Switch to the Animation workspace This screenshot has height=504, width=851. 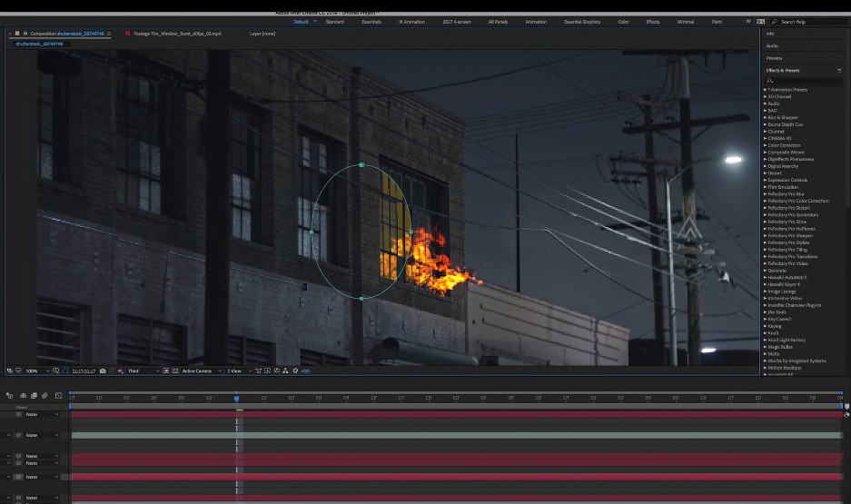536,22
